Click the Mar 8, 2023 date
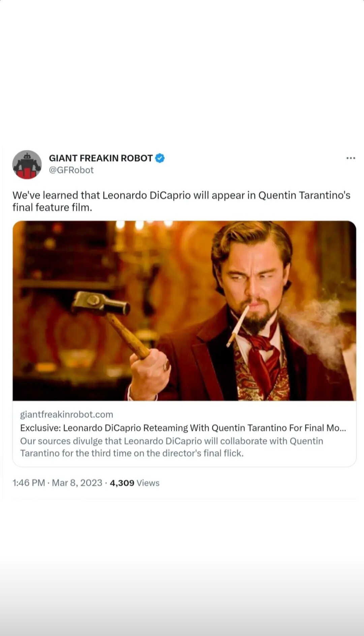The height and width of the screenshot is (636, 364). 77,483
